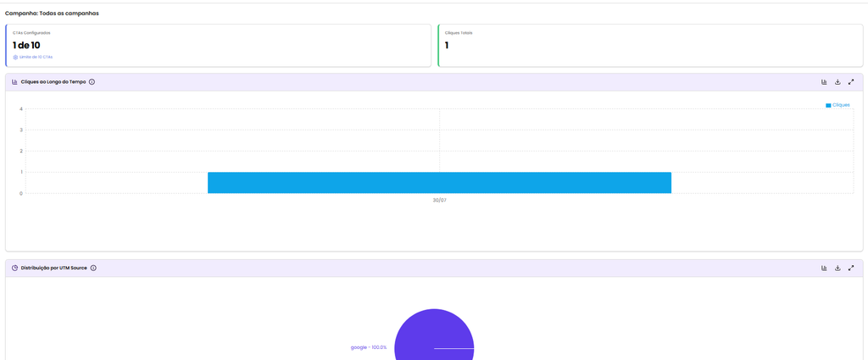The height and width of the screenshot is (360, 868).
Task: Download the Distribuição por UTM Source chart
Action: point(837,269)
